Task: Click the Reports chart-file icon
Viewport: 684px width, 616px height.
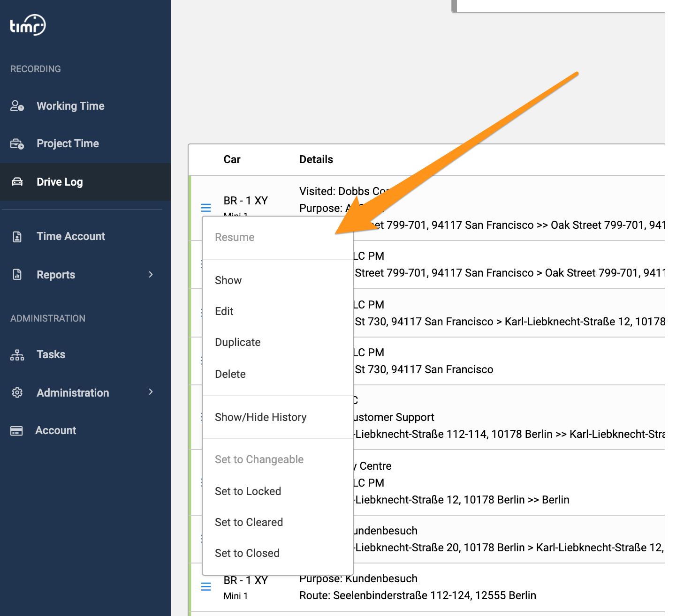Action: point(17,275)
